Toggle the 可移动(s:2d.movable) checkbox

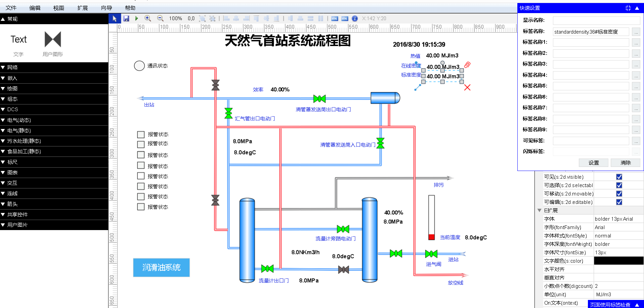(619, 193)
